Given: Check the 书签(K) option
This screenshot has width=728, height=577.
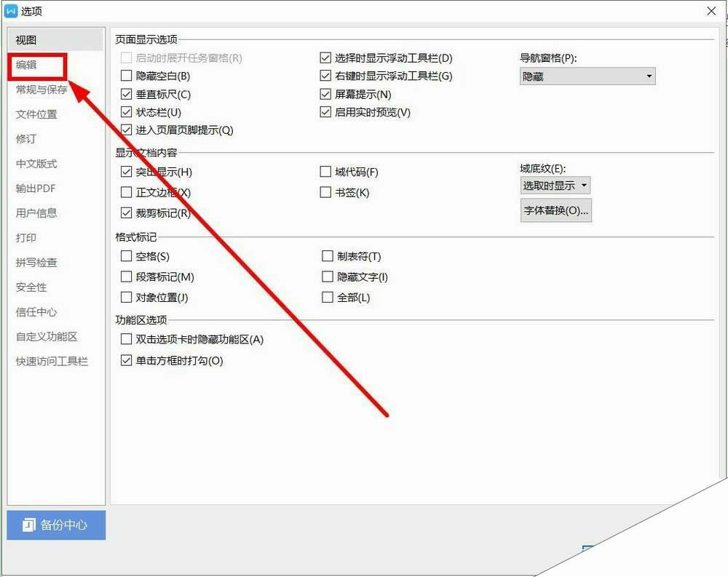Looking at the screenshot, I should point(325,192).
